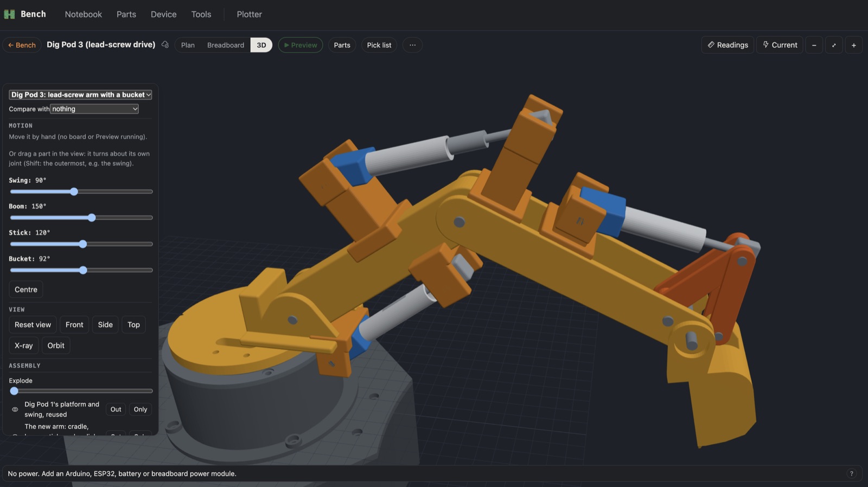Viewport: 868px width, 487px height.
Task: Switch to Side view
Action: 105,325
